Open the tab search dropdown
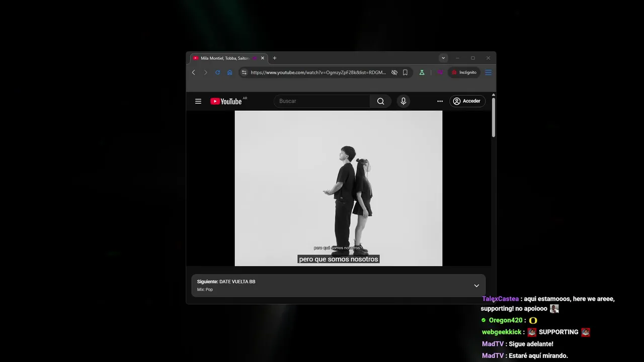Image resolution: width=644 pixels, height=362 pixels. pos(443,58)
